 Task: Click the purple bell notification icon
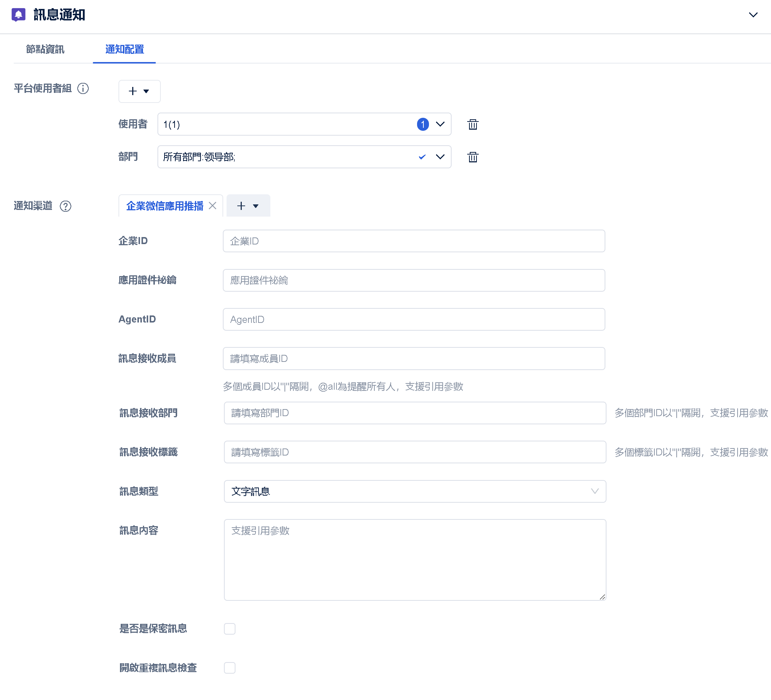[x=18, y=14]
